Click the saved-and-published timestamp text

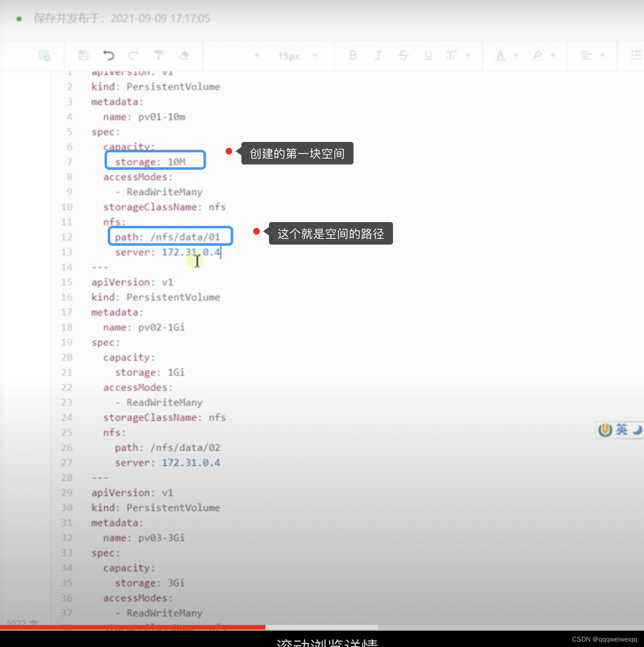point(122,18)
